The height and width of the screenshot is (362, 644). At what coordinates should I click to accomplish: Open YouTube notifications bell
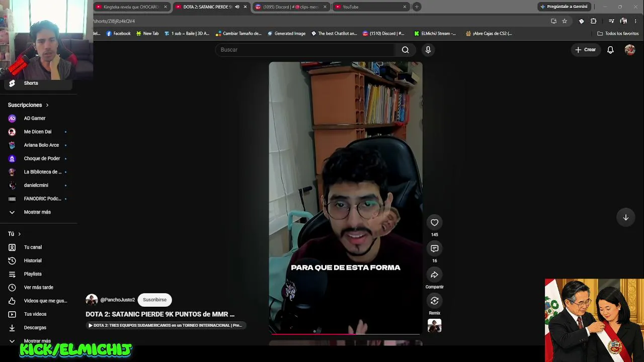pyautogui.click(x=610, y=50)
